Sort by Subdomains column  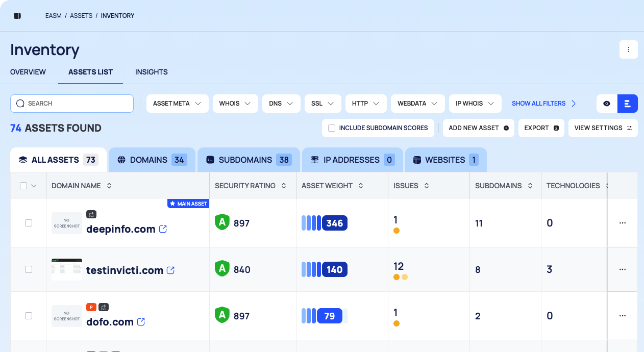530,186
